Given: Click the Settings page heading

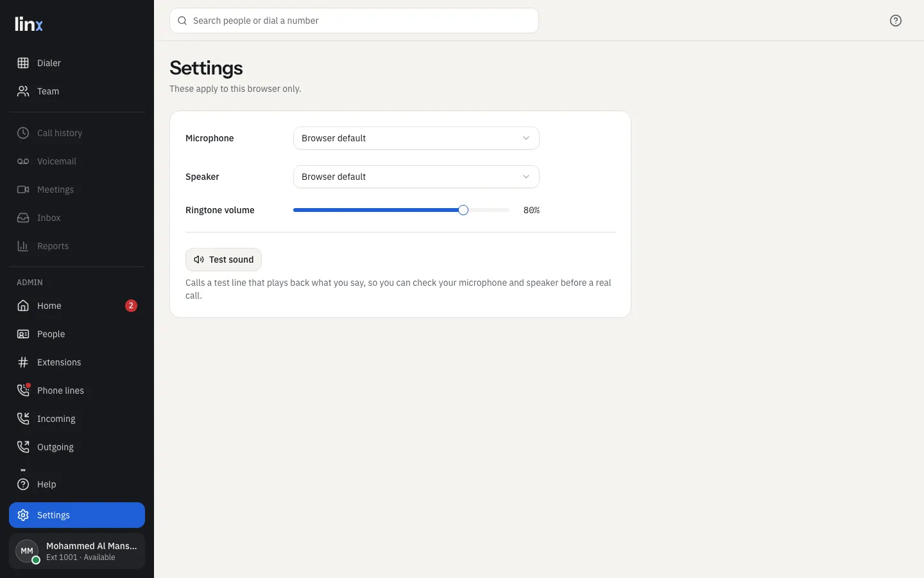Looking at the screenshot, I should 206,68.
